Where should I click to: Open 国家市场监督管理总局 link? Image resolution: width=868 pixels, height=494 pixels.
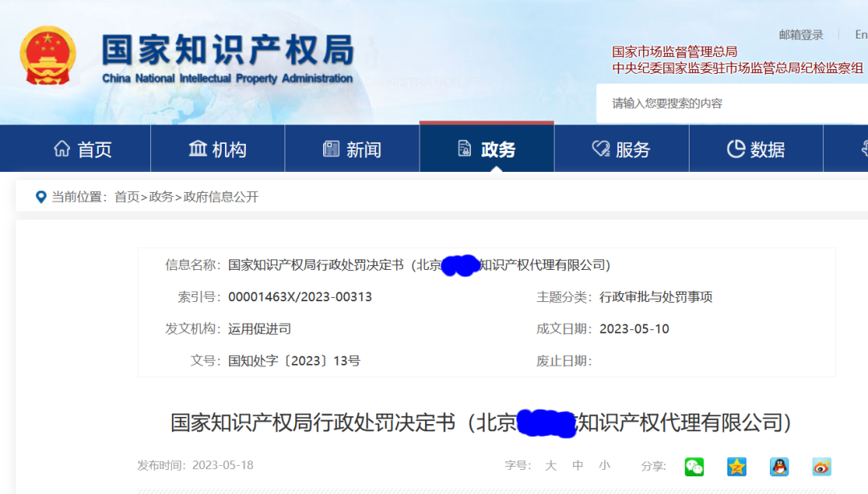(674, 52)
